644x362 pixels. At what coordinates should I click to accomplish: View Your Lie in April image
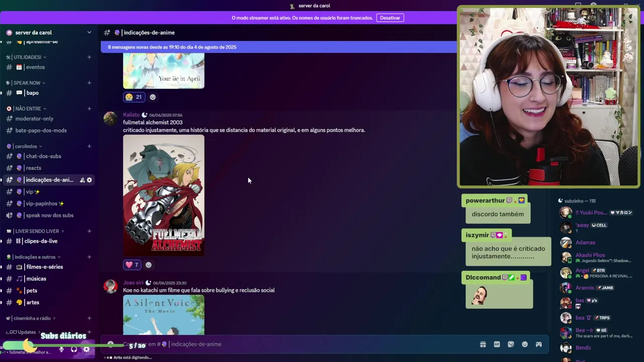[x=164, y=71]
